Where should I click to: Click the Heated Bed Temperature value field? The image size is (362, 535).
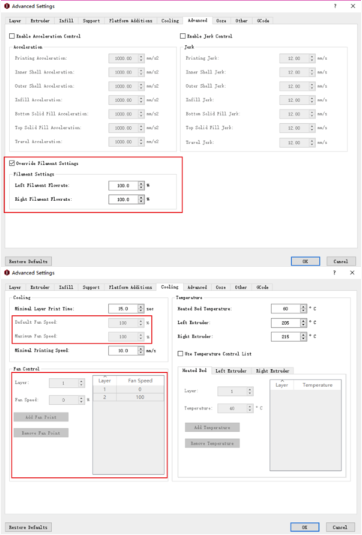[x=286, y=309]
